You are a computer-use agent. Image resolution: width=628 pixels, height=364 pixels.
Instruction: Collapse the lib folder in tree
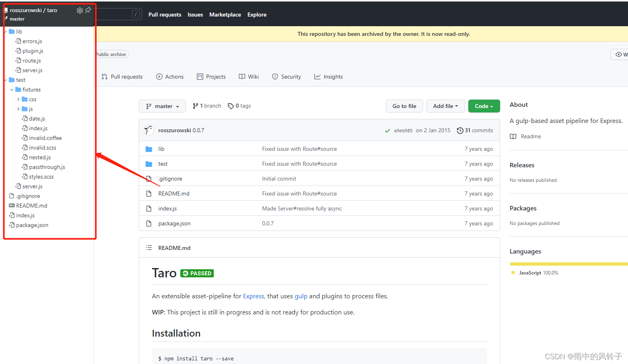[6, 31]
